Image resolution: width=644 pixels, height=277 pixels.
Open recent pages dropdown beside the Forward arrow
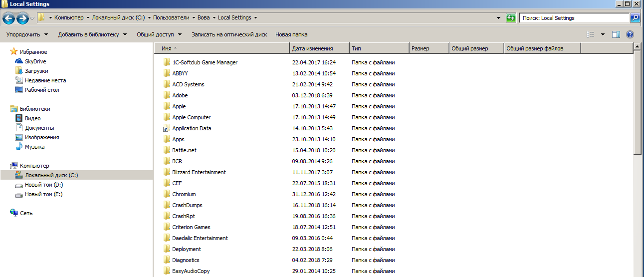pos(32,18)
